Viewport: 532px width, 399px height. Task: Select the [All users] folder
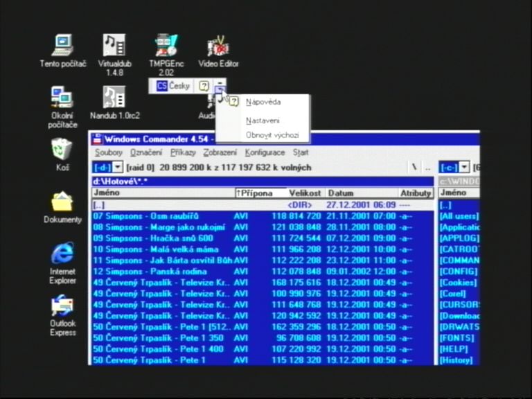pos(459,216)
